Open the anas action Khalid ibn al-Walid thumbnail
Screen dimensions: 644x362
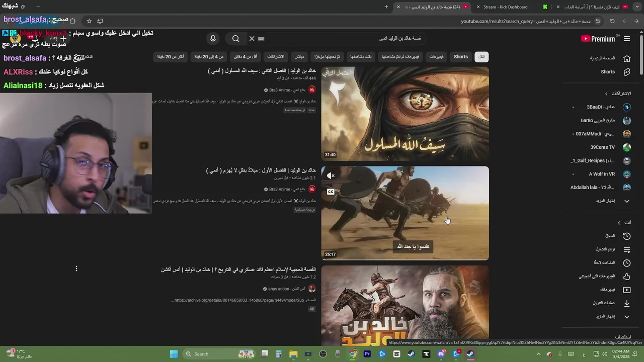(x=405, y=305)
